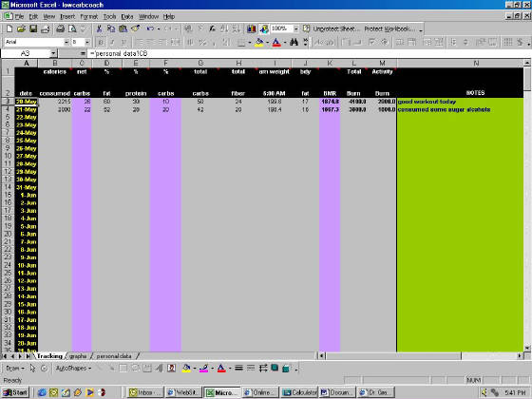Toggle Bold formatting
The height and width of the screenshot is (399, 532).
click(101, 42)
